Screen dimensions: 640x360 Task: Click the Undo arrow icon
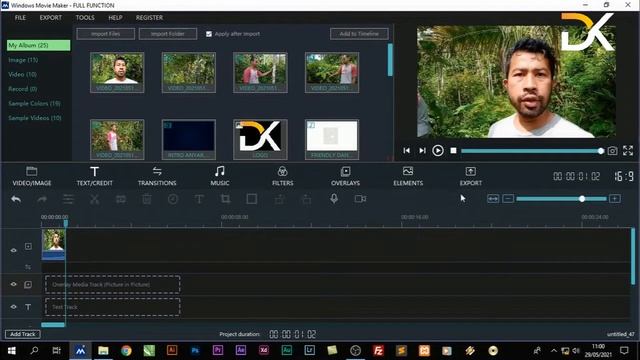click(x=16, y=199)
